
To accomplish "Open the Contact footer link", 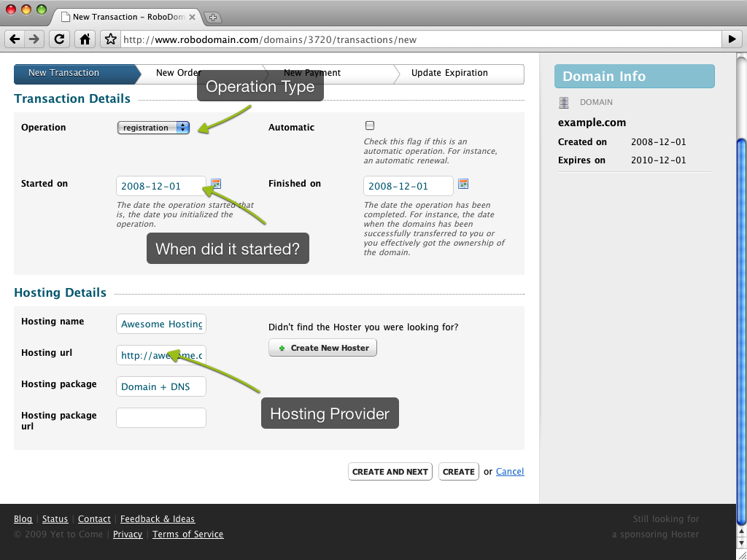I will [94, 519].
